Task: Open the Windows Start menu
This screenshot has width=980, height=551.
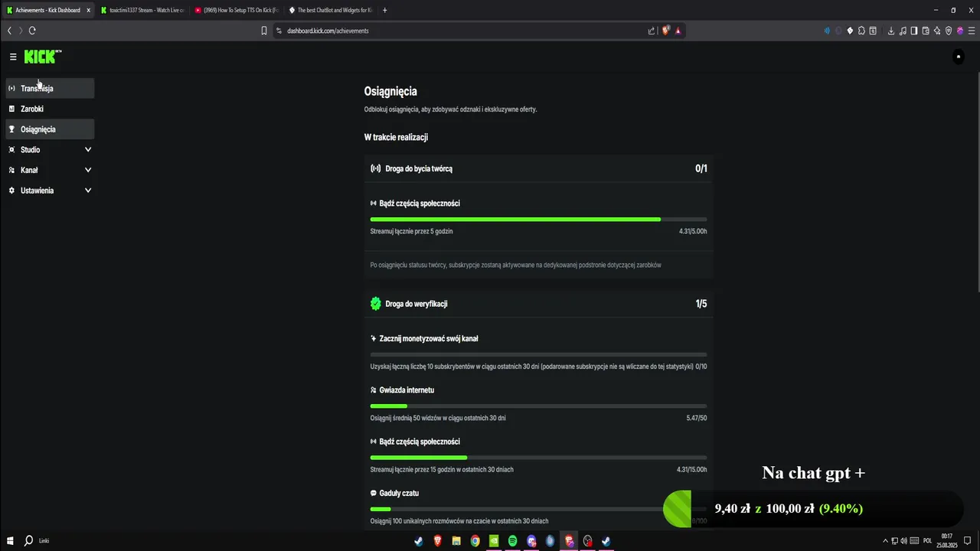Action: (x=8, y=540)
